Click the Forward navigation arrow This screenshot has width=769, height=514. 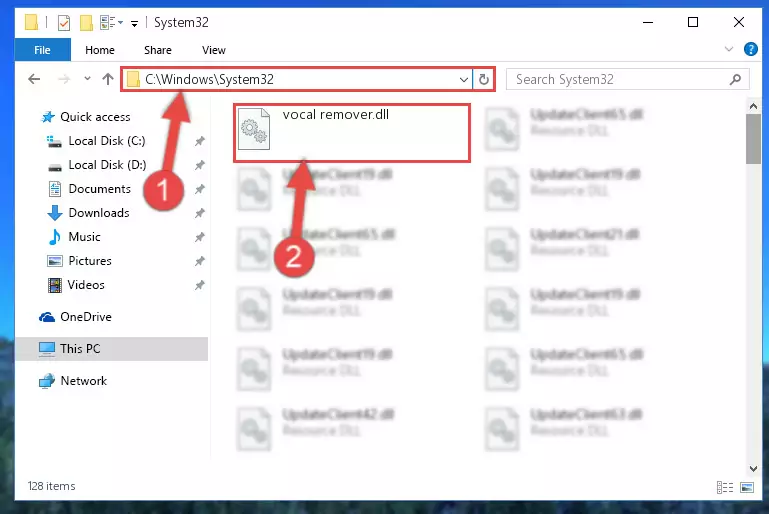tap(64, 79)
